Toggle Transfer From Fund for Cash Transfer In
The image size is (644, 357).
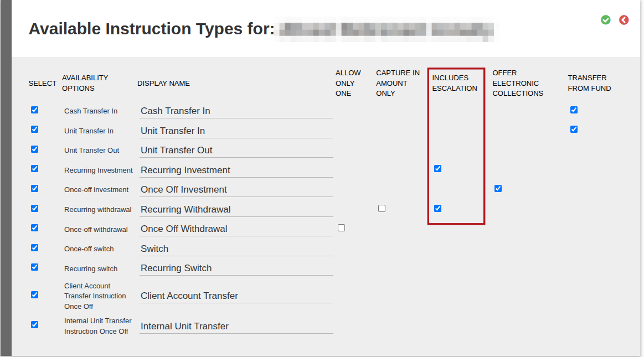(574, 110)
